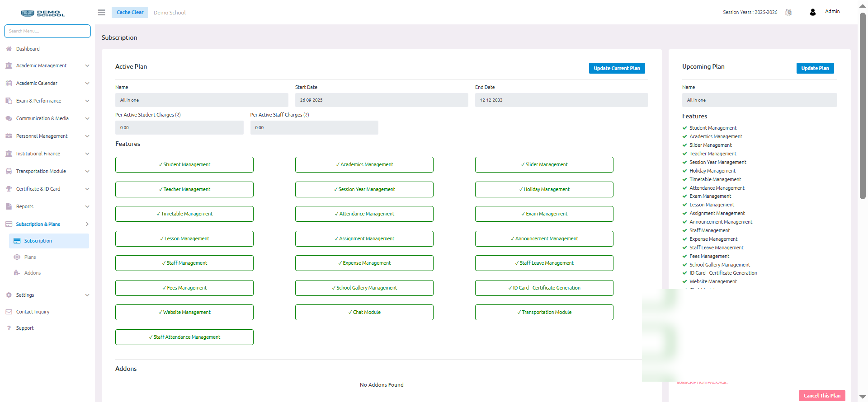Expand Personnel Management chevron
This screenshot has width=868, height=402.
(x=87, y=136)
